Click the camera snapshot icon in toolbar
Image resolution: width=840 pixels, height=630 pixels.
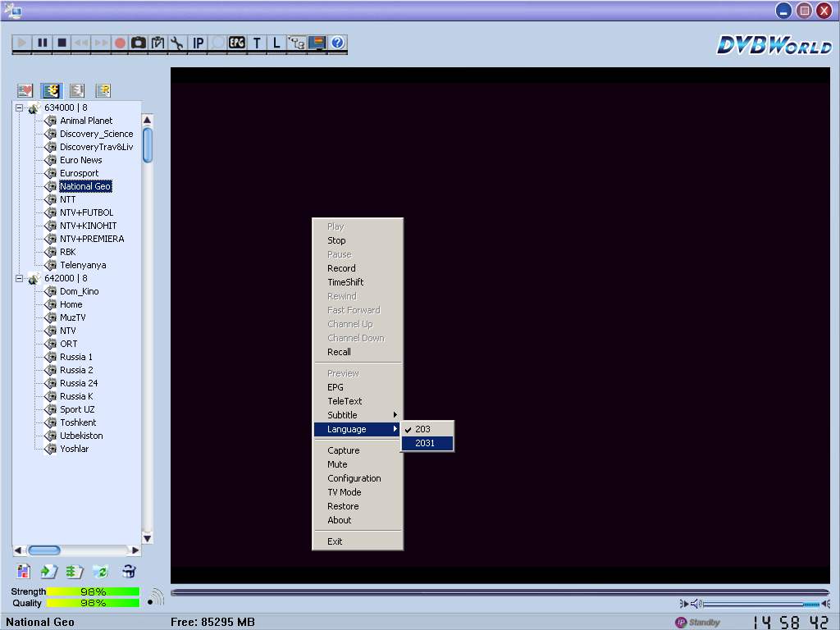(x=139, y=43)
